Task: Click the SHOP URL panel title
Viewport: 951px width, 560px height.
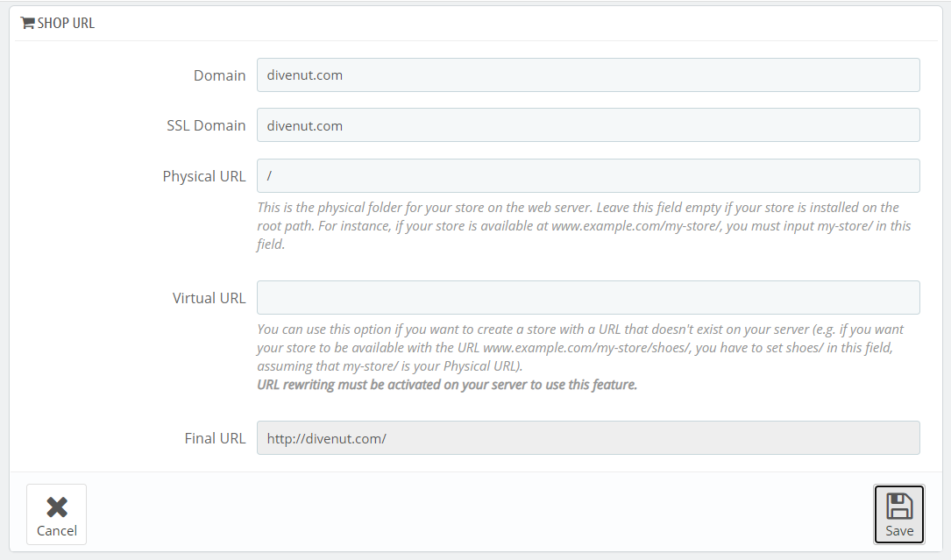Action: click(66, 24)
